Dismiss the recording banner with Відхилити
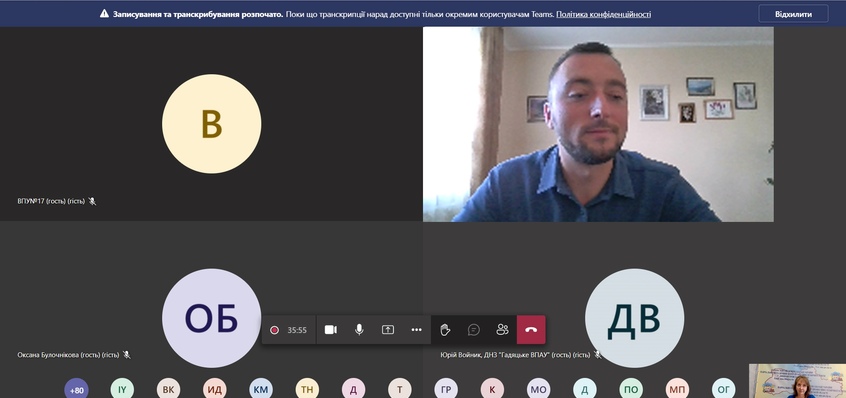This screenshot has height=398, width=846. 793,14
